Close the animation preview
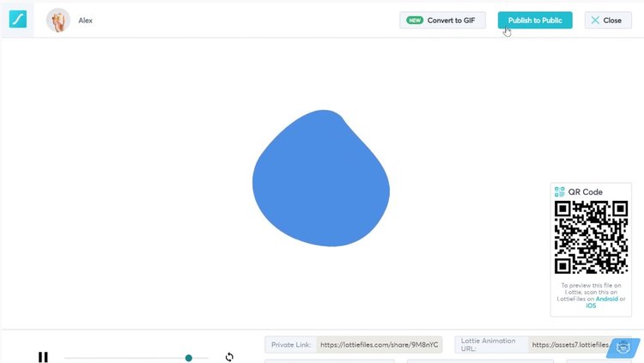The width and height of the screenshot is (644, 363). coord(607,21)
